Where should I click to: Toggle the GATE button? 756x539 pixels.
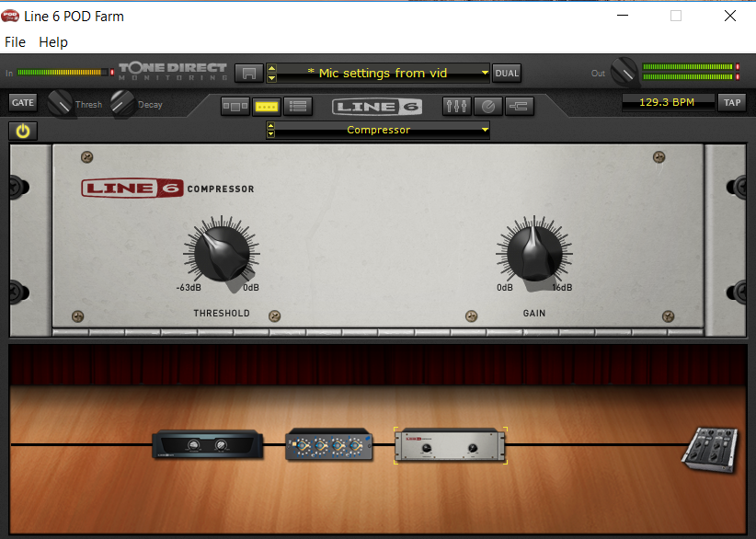(x=23, y=103)
